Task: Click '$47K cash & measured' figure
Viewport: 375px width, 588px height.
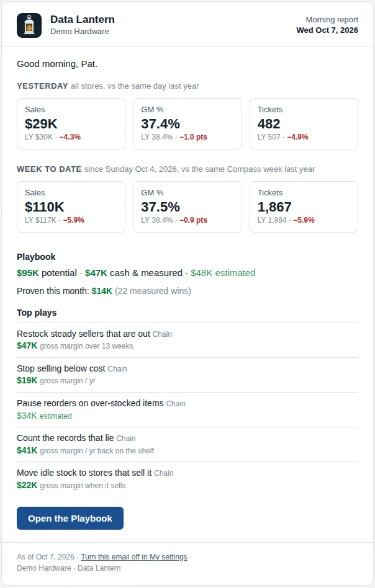Action: point(133,273)
